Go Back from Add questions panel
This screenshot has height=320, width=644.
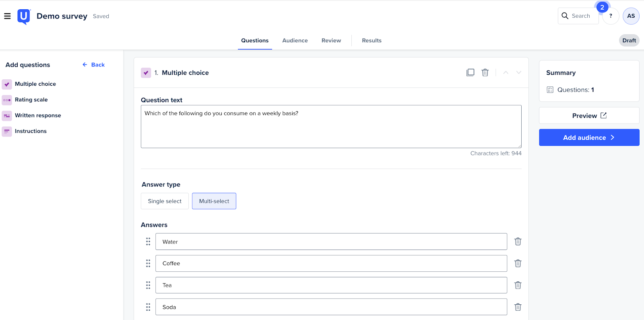pyautogui.click(x=94, y=65)
